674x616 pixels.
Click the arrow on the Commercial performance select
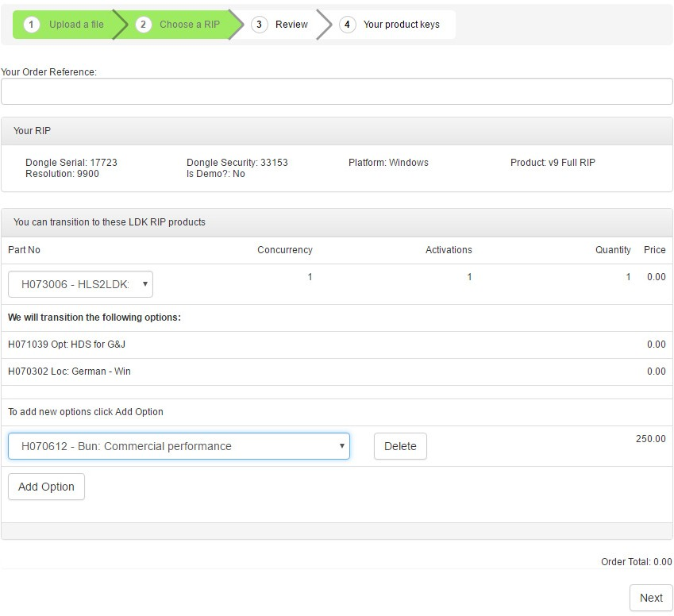(342, 446)
